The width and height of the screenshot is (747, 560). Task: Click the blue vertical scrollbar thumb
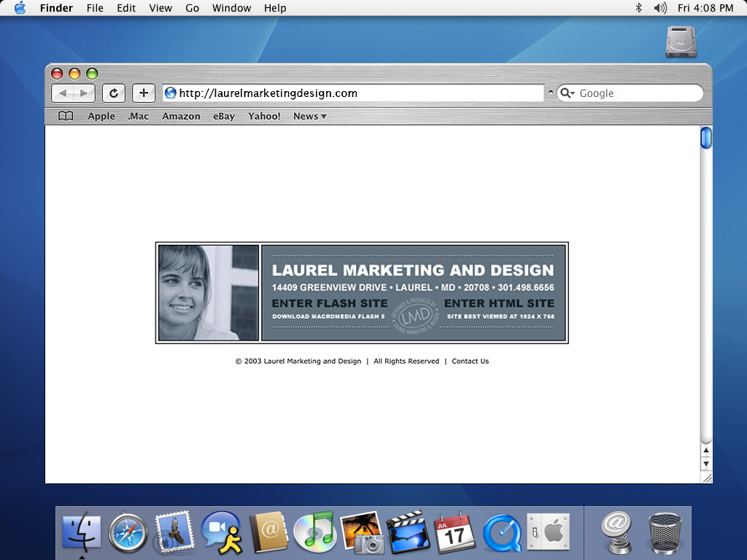(705, 138)
